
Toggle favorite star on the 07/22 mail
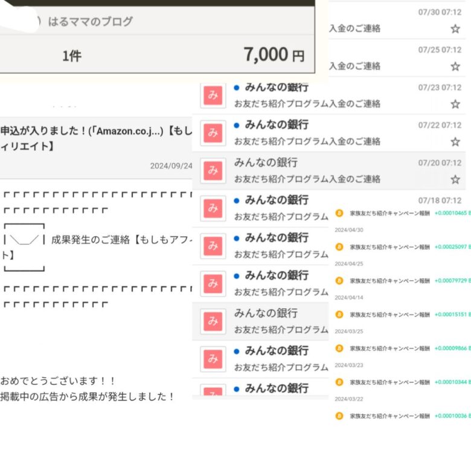(455, 142)
